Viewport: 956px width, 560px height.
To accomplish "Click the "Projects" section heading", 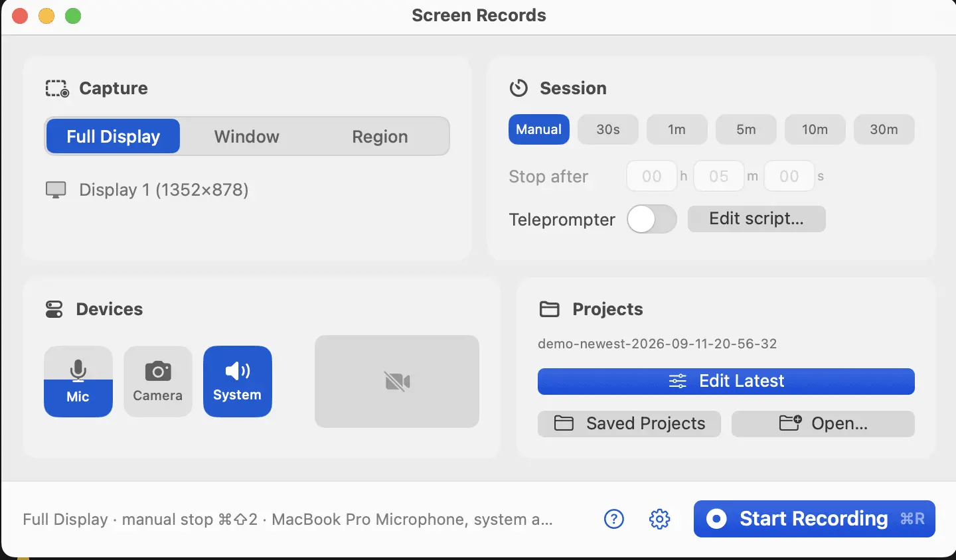I will pos(607,309).
